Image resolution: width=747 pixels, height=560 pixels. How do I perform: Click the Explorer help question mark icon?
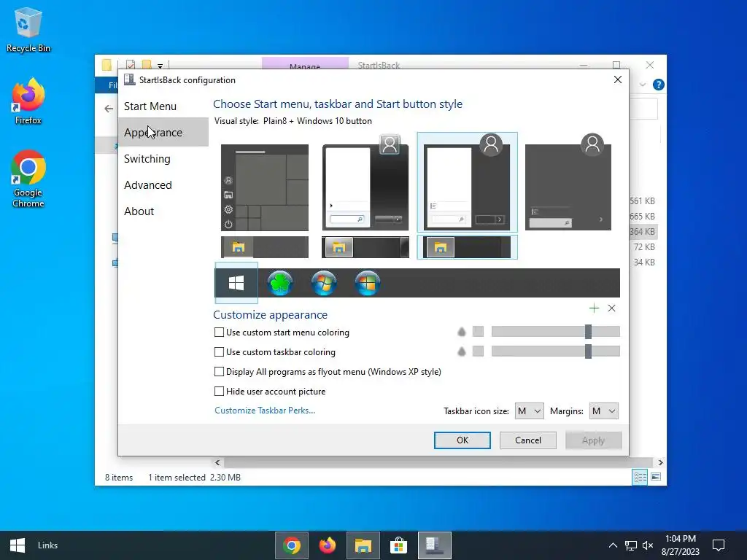click(x=659, y=85)
